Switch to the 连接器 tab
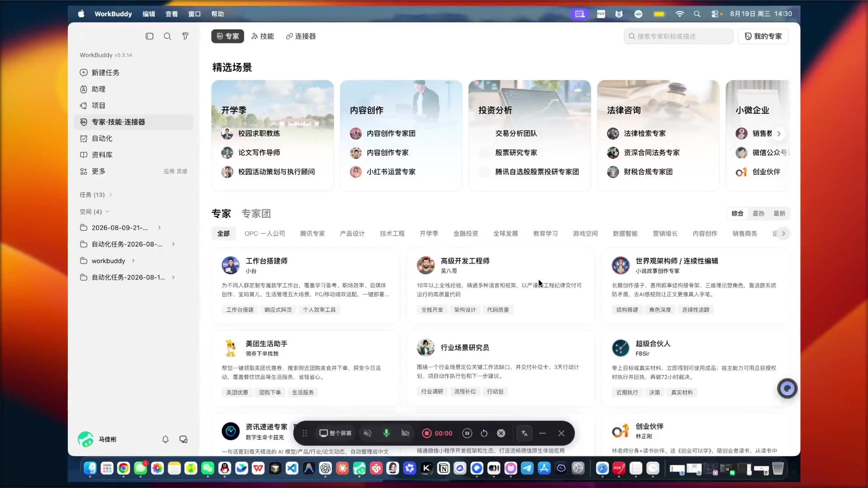Viewport: 868px width, 488px height. pyautogui.click(x=301, y=36)
